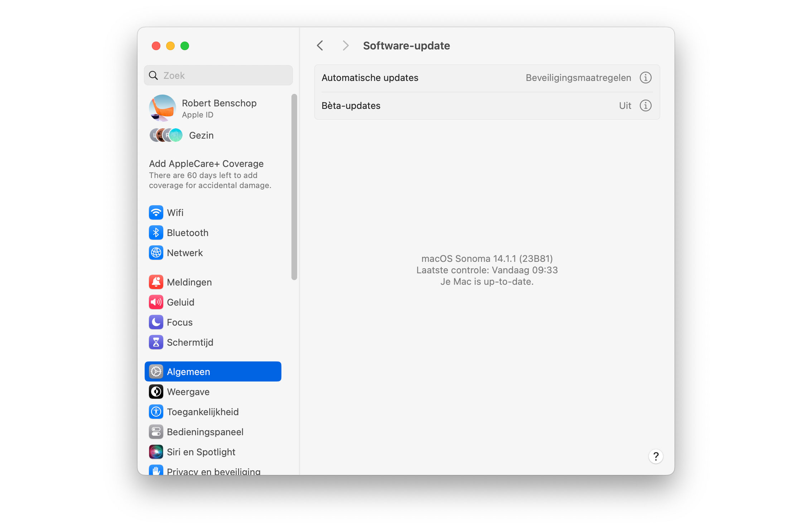Minimize window with yellow button
This screenshot has width=812, height=528.
[170, 46]
